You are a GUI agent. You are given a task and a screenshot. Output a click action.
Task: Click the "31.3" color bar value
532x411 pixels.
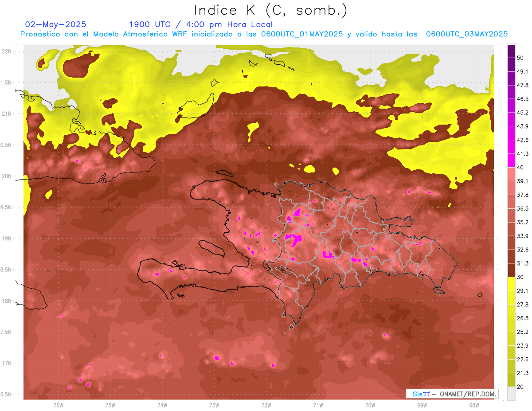click(x=523, y=263)
